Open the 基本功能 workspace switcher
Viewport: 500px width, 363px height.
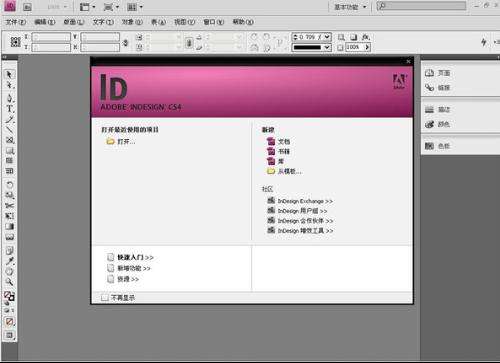click(x=350, y=7)
